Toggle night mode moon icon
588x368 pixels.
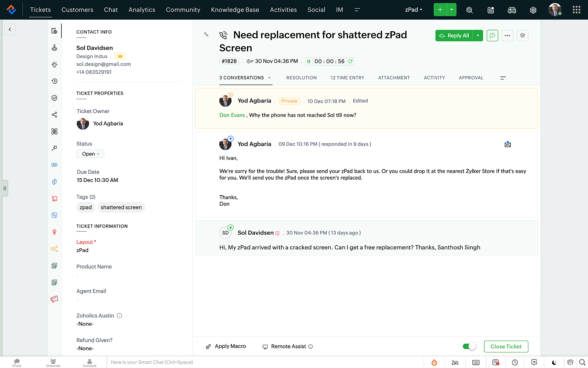[x=554, y=362]
